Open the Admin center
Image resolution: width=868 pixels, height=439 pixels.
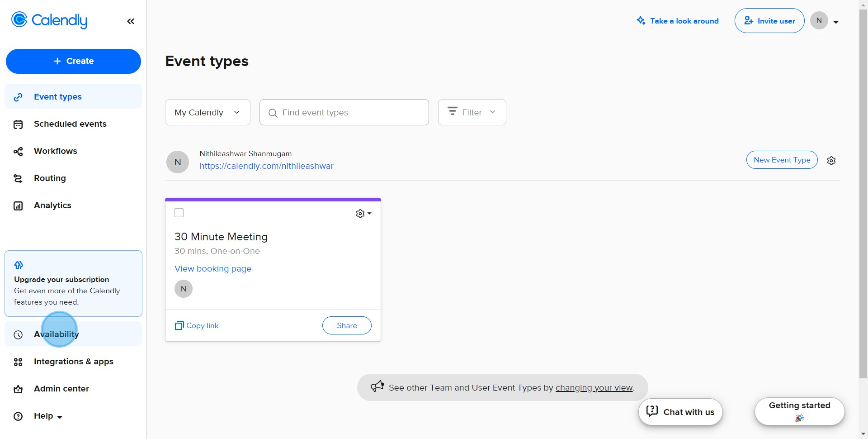[x=73, y=389]
